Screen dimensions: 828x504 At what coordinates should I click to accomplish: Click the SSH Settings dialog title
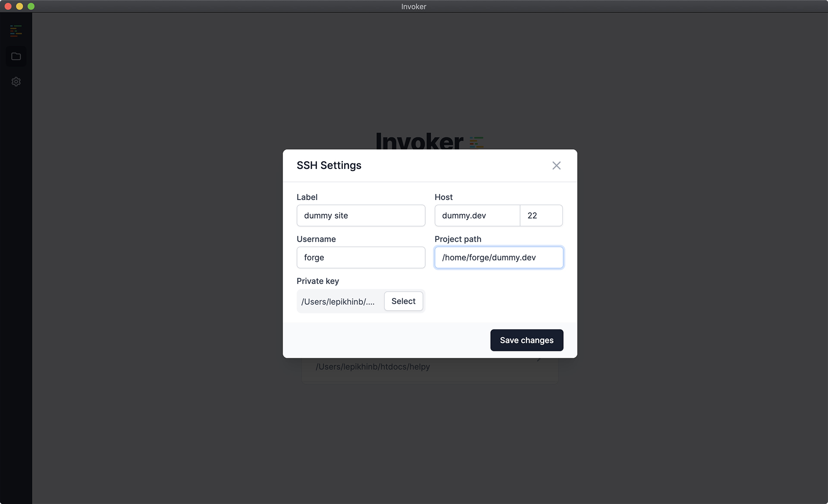coord(329,165)
